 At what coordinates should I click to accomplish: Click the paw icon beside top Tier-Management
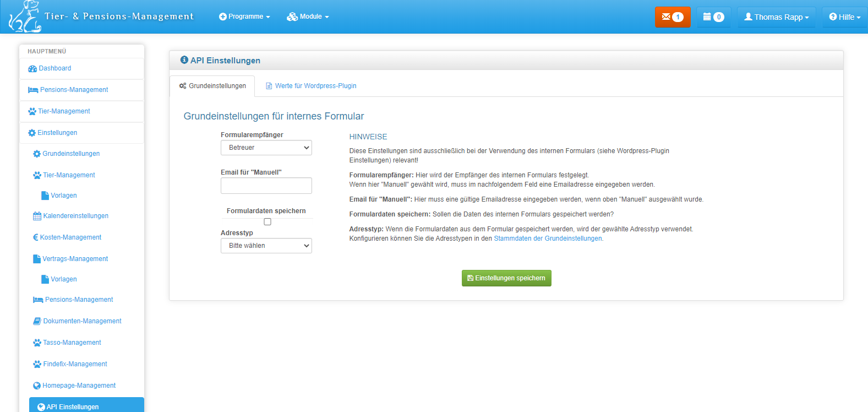32,111
